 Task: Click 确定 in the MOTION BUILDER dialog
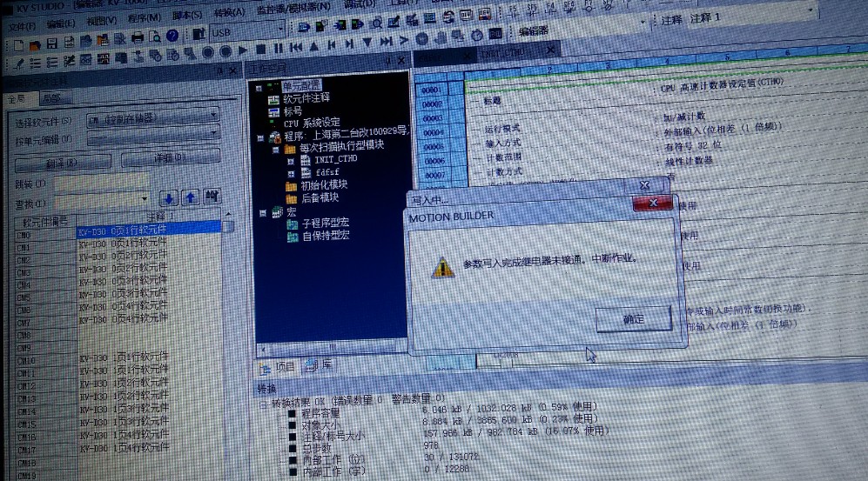[633, 318]
